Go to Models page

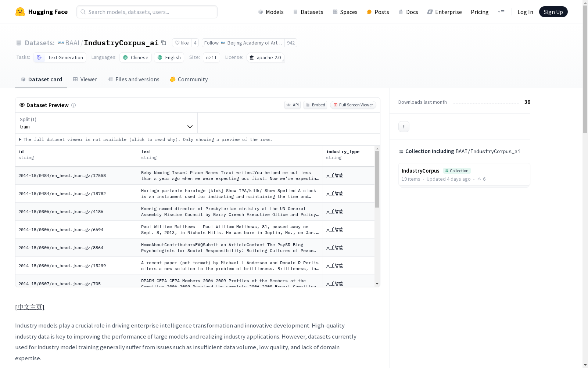click(x=271, y=12)
